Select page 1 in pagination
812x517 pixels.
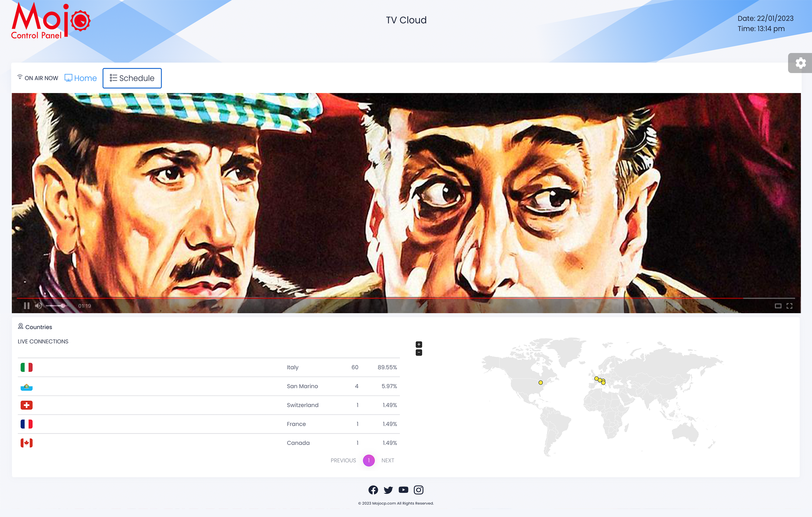click(369, 460)
